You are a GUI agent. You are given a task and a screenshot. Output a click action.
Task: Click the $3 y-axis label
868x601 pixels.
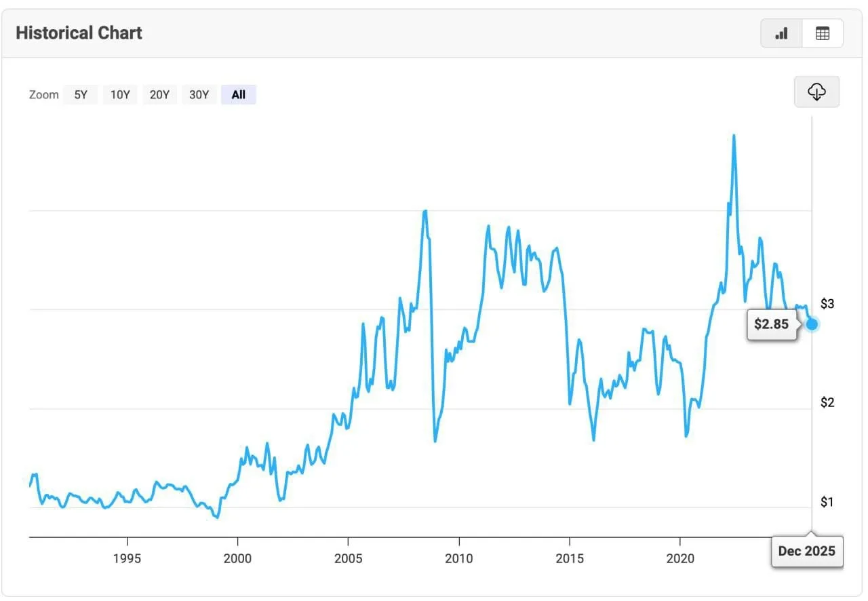tap(827, 303)
